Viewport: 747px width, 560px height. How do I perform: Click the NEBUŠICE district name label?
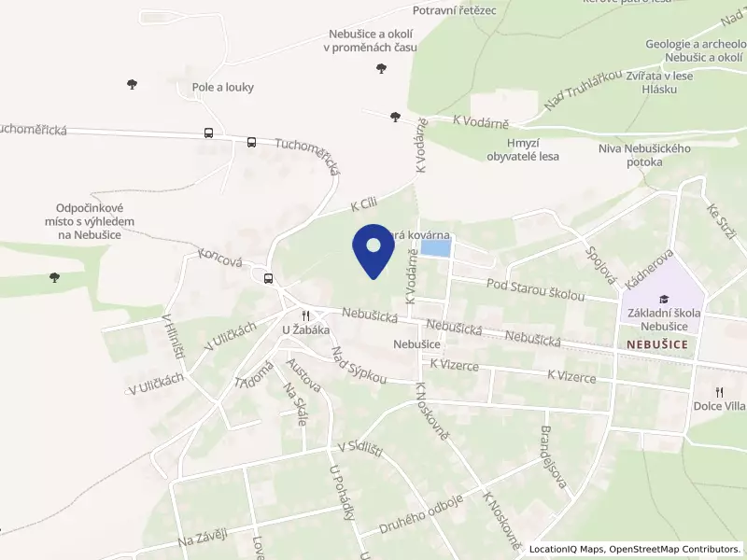657,344
